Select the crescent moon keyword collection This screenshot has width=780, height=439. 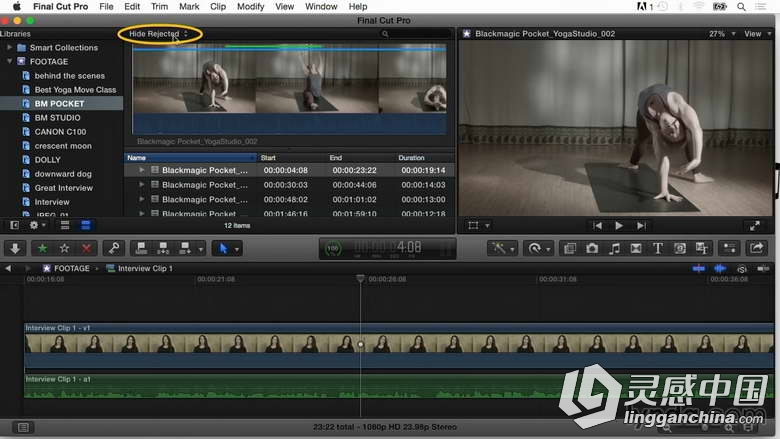coord(63,146)
